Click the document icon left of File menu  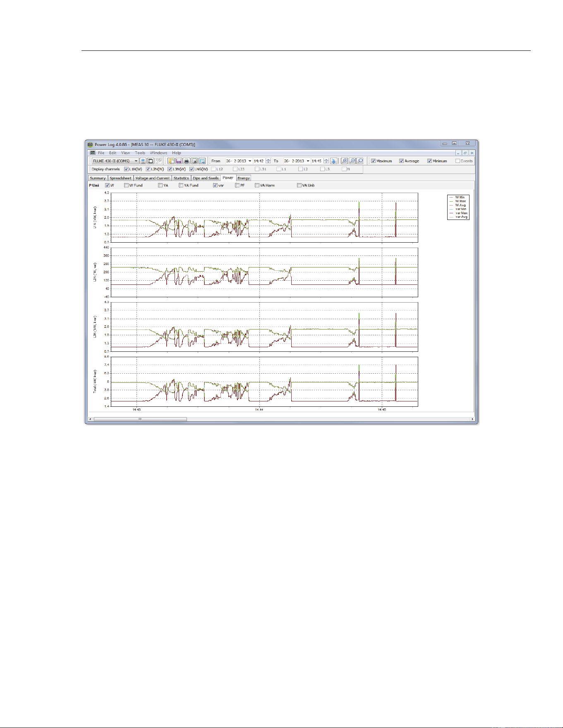[x=93, y=153]
